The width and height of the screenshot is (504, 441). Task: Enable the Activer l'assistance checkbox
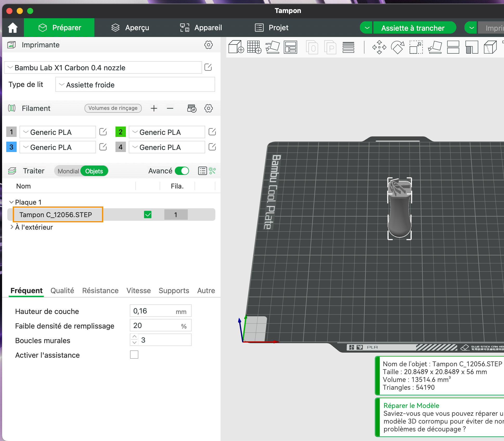[134, 355]
